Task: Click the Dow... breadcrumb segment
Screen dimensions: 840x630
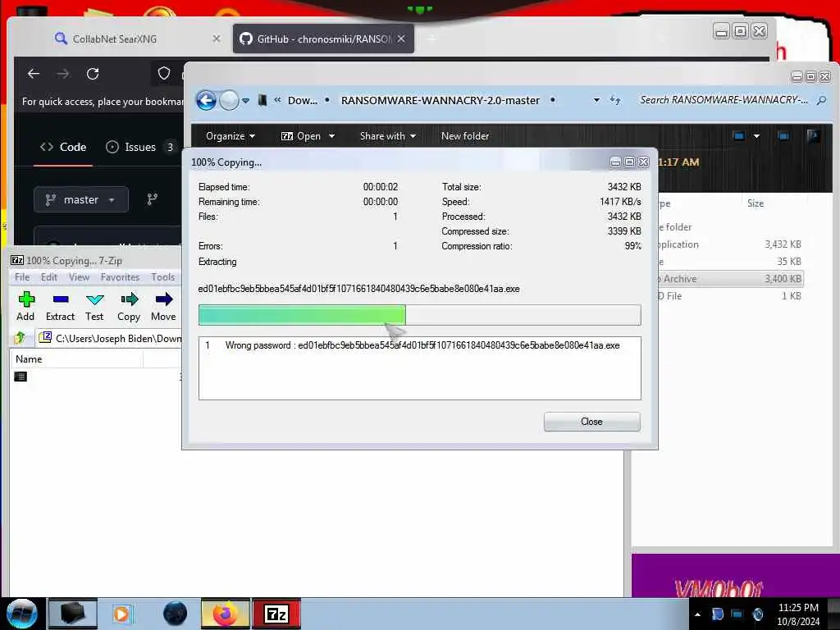Action: click(x=302, y=100)
